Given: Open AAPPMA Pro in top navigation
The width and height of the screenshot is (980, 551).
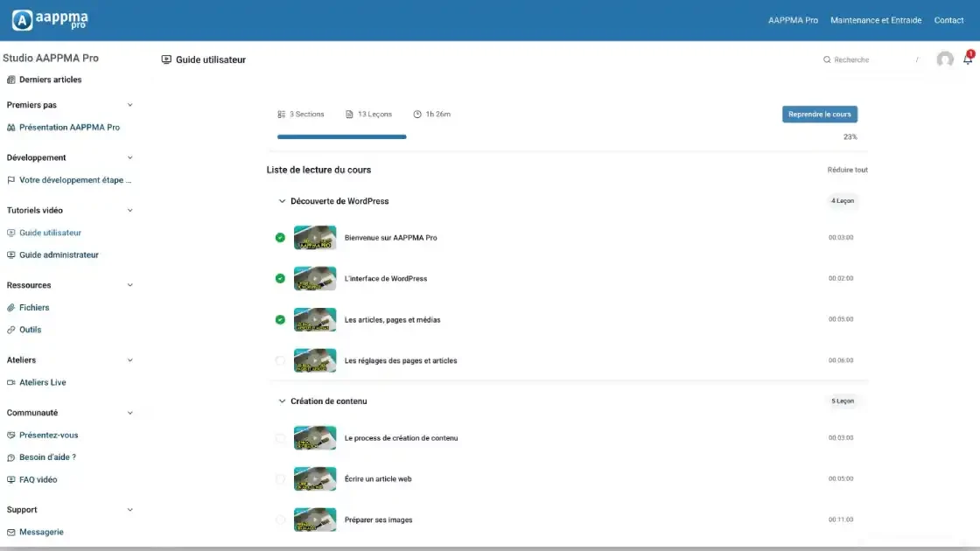Looking at the screenshot, I should pyautogui.click(x=793, y=20).
